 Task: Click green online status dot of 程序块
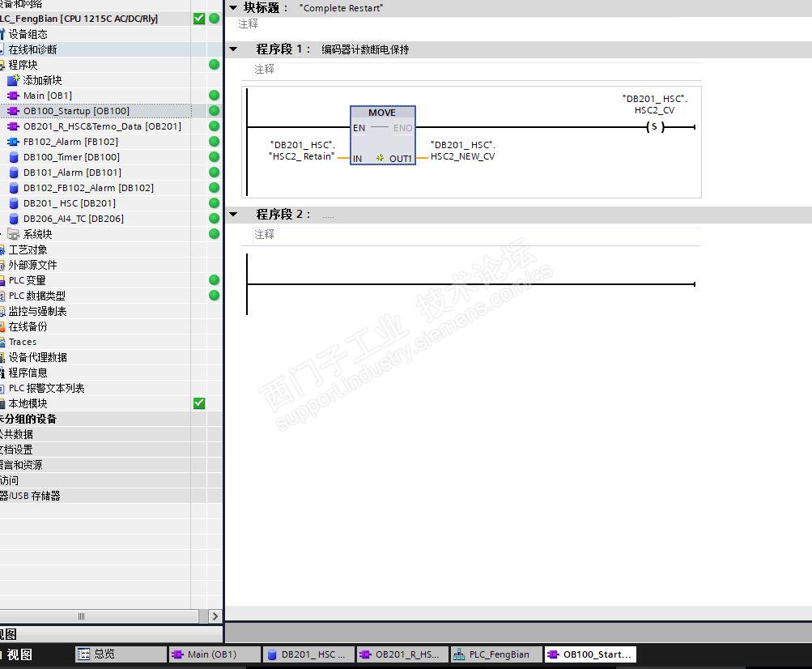(x=214, y=65)
